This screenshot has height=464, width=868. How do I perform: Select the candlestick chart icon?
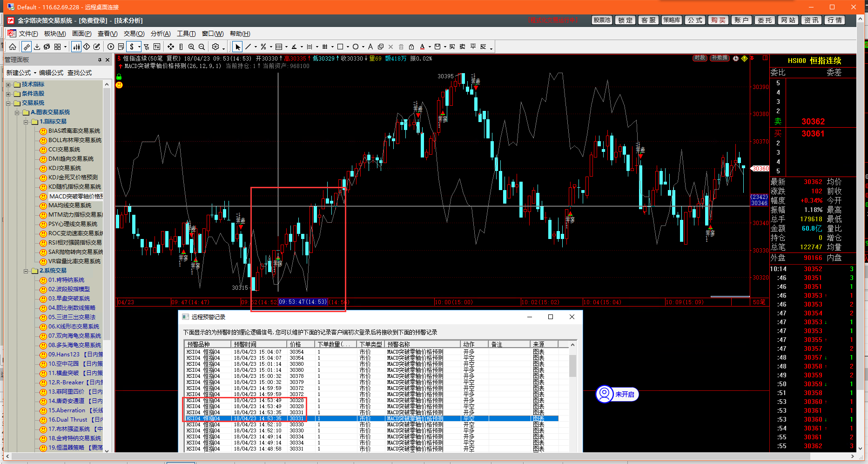[x=76, y=47]
